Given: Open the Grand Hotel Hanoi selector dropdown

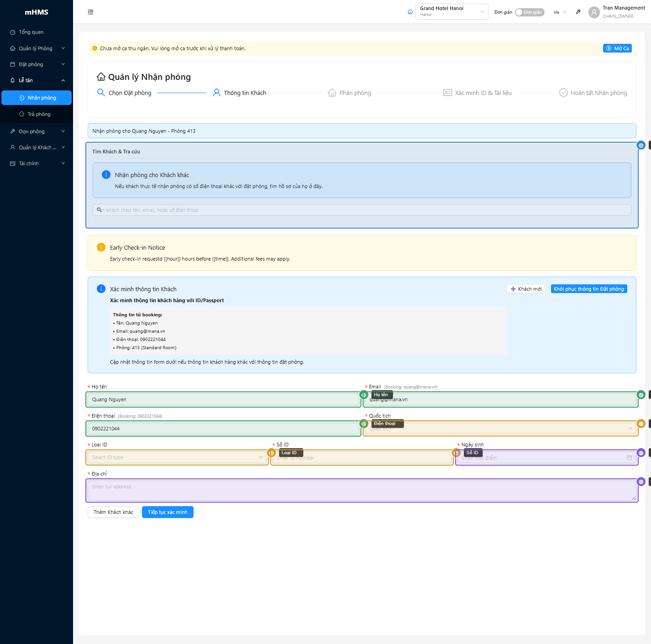Looking at the screenshot, I should 451,12.
